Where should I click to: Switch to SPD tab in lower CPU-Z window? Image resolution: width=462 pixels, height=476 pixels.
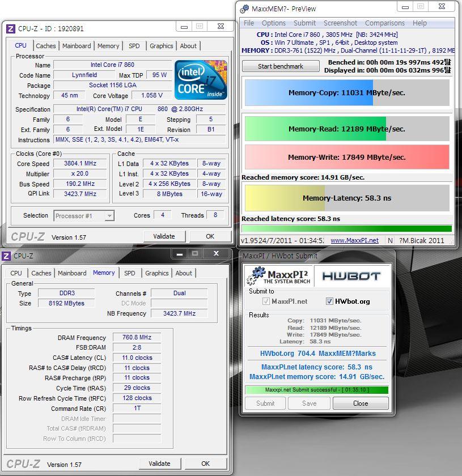[130, 273]
